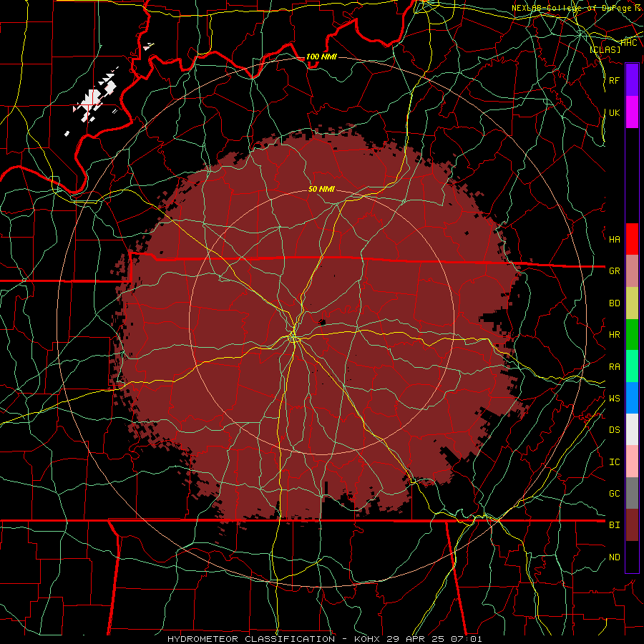Click the 'UK' legend label
644x644 pixels.
pos(615,112)
